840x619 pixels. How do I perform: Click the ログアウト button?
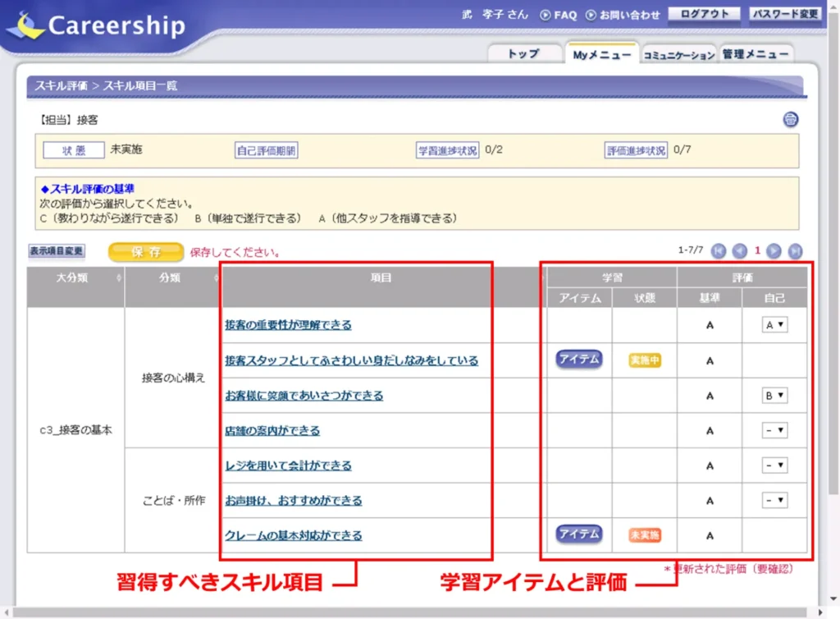point(705,14)
